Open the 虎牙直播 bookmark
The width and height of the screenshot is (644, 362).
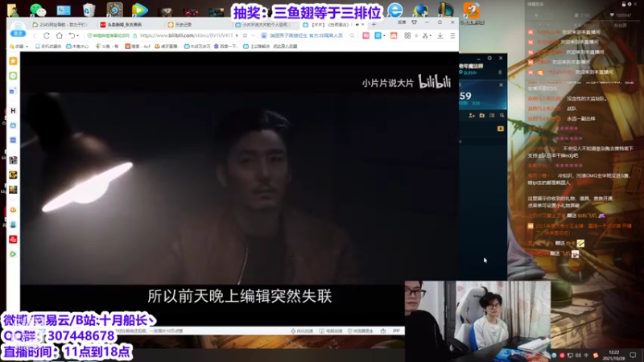(167, 47)
